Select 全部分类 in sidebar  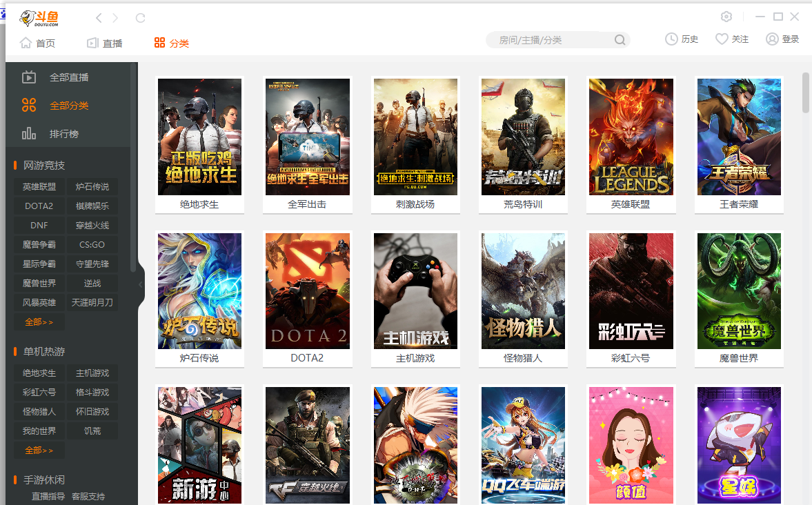click(x=68, y=106)
